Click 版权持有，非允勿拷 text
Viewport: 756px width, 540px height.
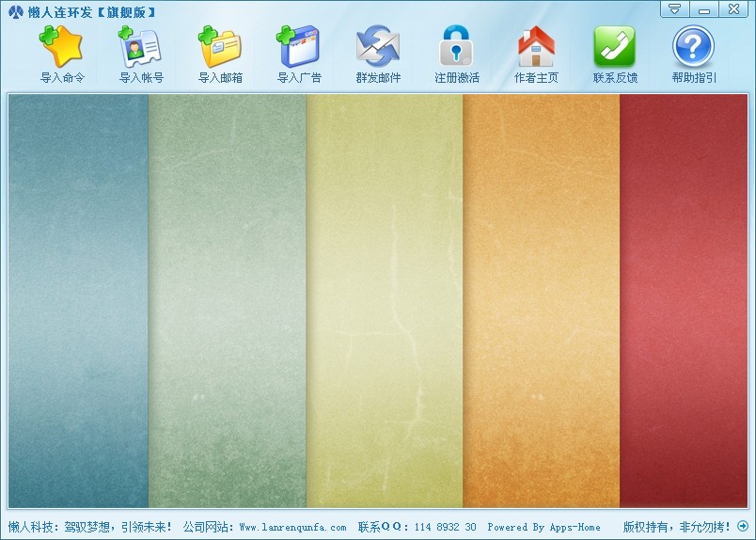(x=677, y=527)
